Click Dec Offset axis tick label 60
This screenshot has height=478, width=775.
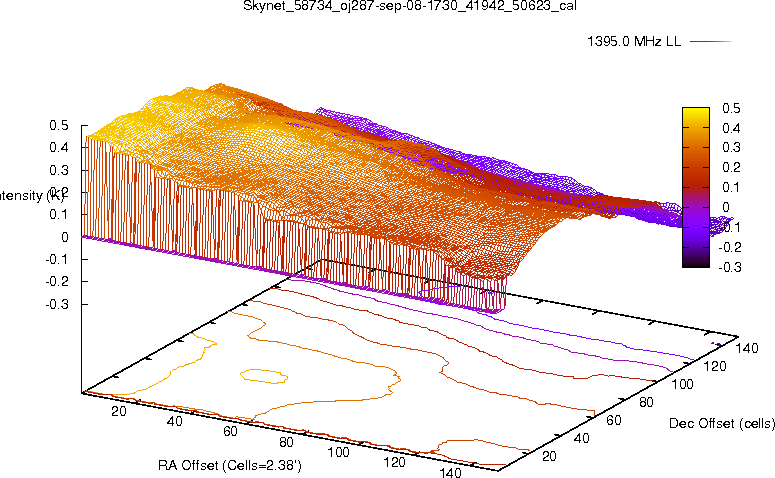pyautogui.click(x=614, y=420)
